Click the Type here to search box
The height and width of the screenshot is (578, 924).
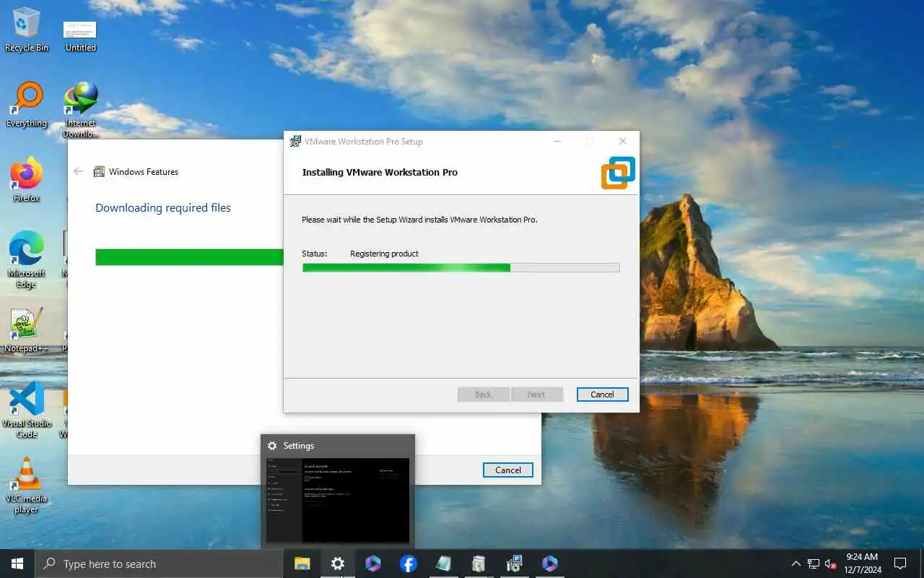pos(159,564)
